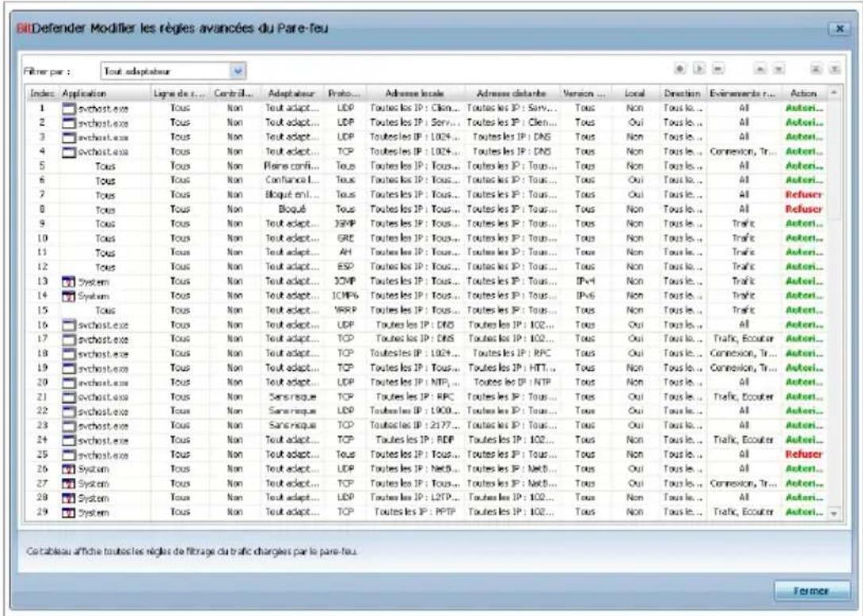
Task: Sort by the Action column header
Action: coord(803,94)
